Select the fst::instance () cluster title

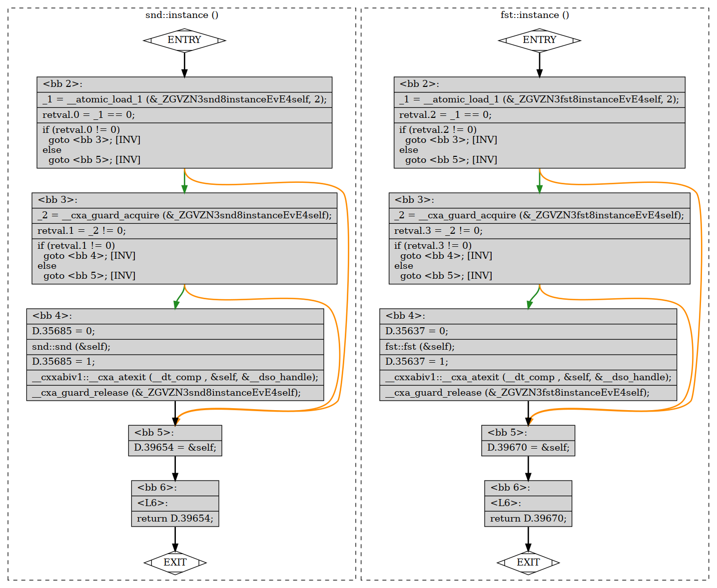pos(535,15)
